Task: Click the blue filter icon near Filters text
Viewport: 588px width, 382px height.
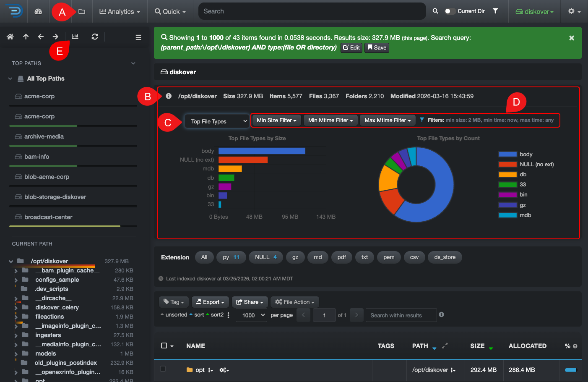Action: click(422, 120)
